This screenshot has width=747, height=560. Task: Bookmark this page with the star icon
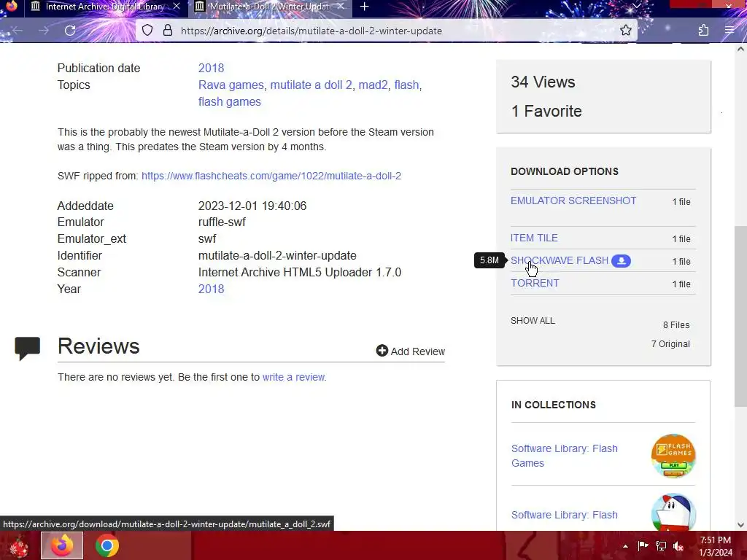625,31
